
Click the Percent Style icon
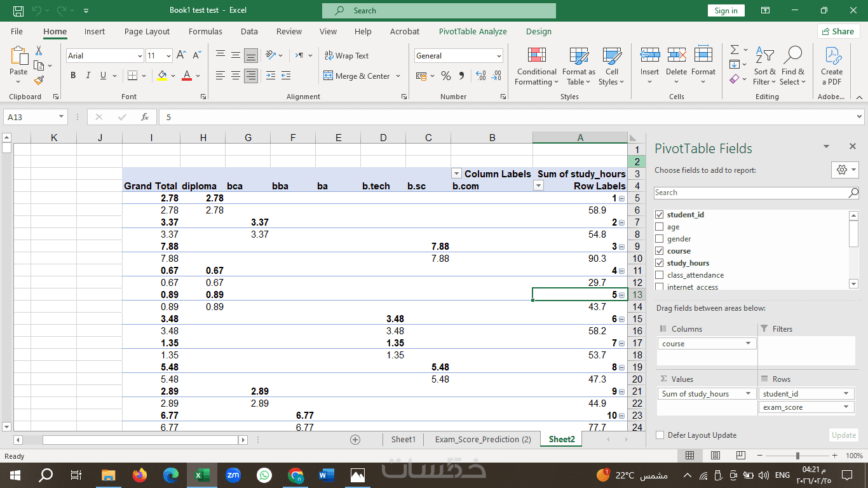pyautogui.click(x=446, y=76)
